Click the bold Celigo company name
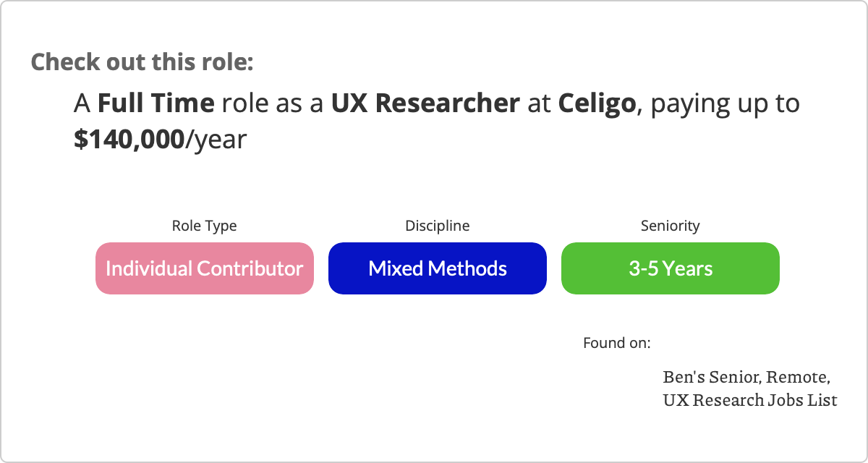868x463 pixels. tap(597, 104)
